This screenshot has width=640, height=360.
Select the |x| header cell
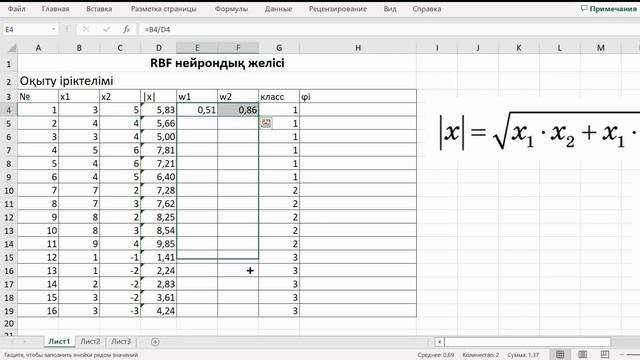tap(159, 97)
